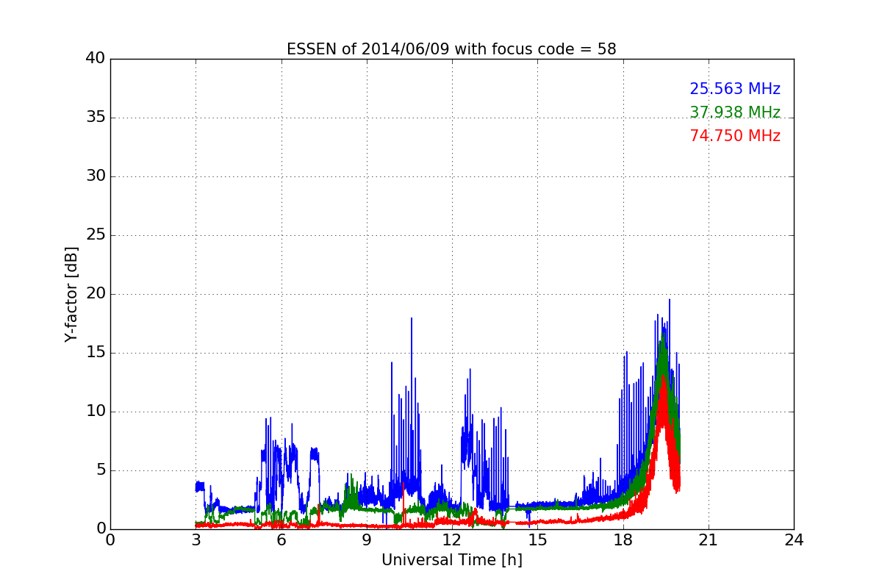Select the blue '25.563 MHz' legend label
Image resolution: width=882 pixels, height=588 pixels.
pyautogui.click(x=735, y=89)
